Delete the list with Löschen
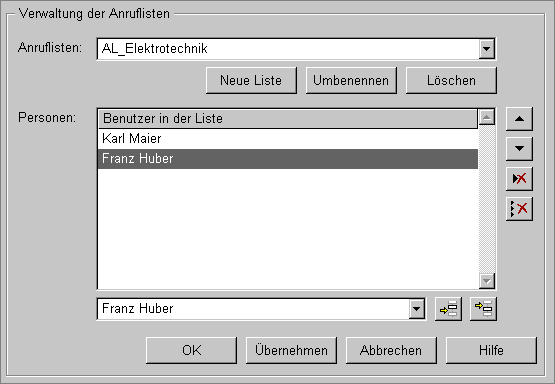The image size is (555, 384). click(x=451, y=81)
